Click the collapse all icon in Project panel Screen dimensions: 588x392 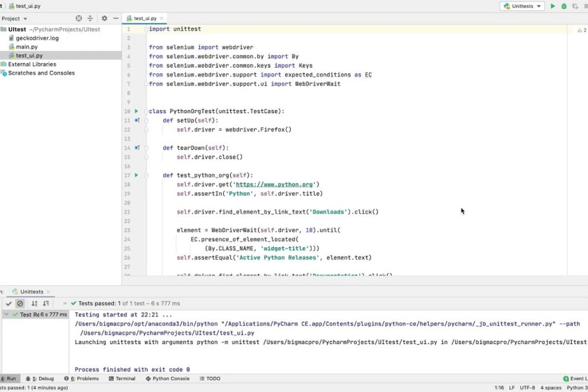click(90, 18)
